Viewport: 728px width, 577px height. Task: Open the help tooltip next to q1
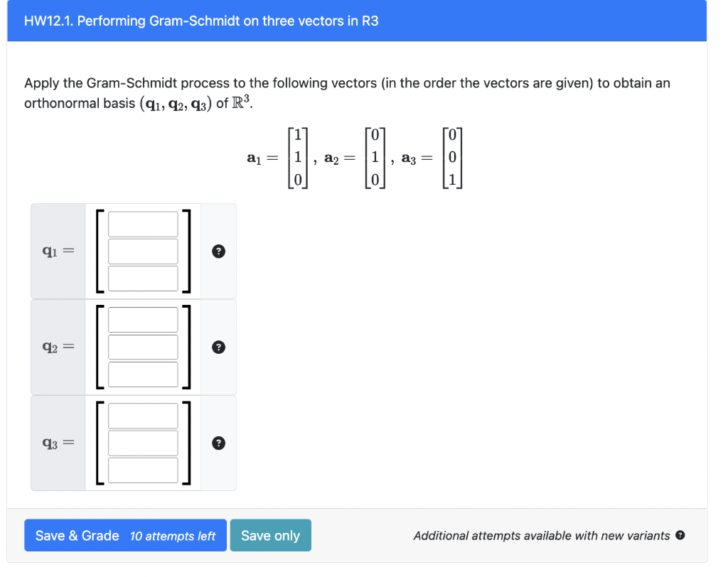tap(218, 251)
